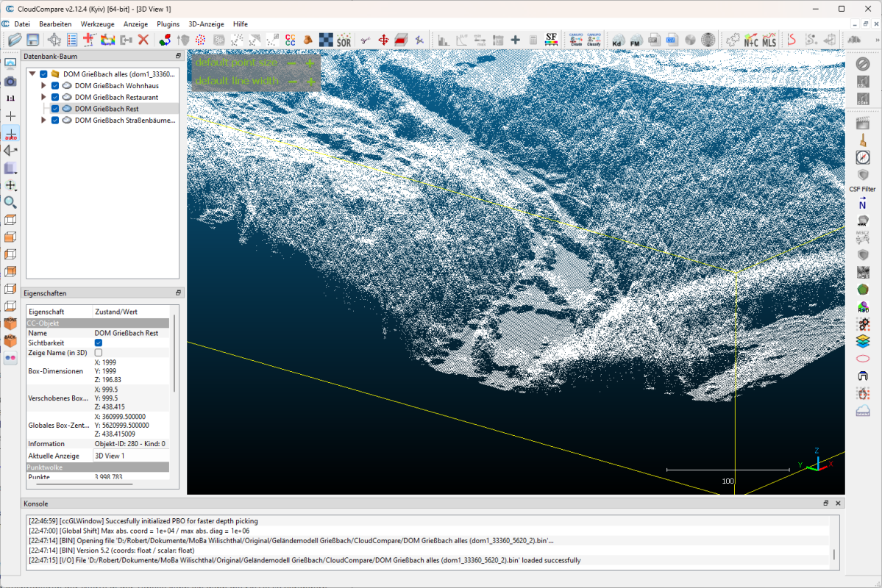Toggle DOM Grießbach Wohnhaus visibility checkbox
The height and width of the screenshot is (588, 882).
point(55,86)
